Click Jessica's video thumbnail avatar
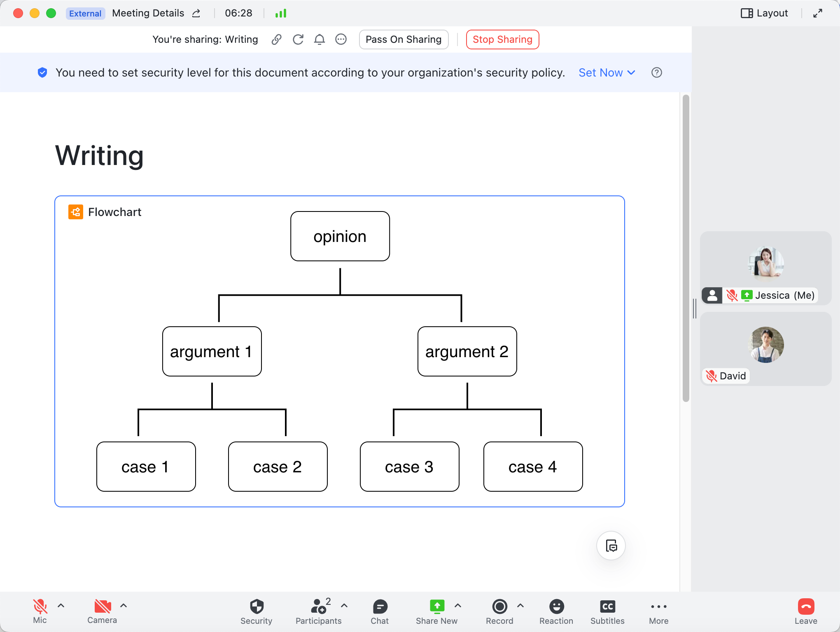 pos(766,263)
